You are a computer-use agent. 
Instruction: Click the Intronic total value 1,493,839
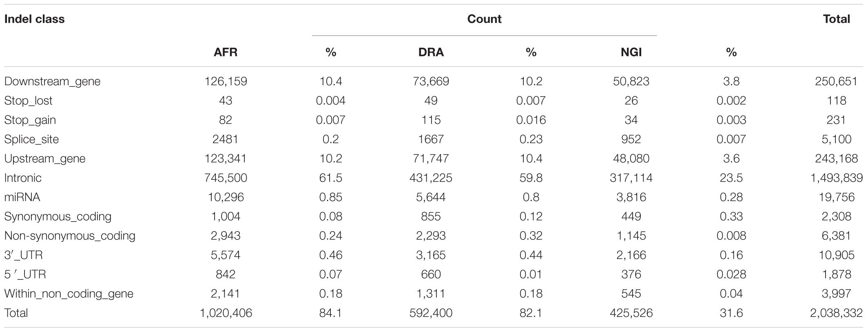pyautogui.click(x=836, y=178)
